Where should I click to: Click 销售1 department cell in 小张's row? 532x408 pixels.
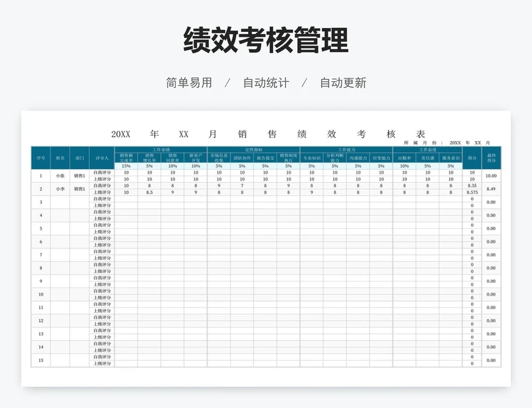click(x=80, y=176)
